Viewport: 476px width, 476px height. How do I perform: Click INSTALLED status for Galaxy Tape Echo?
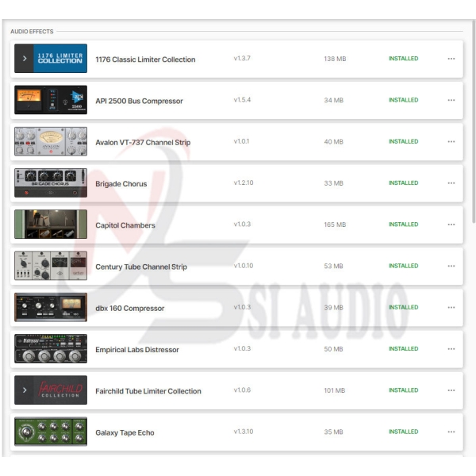tap(404, 432)
